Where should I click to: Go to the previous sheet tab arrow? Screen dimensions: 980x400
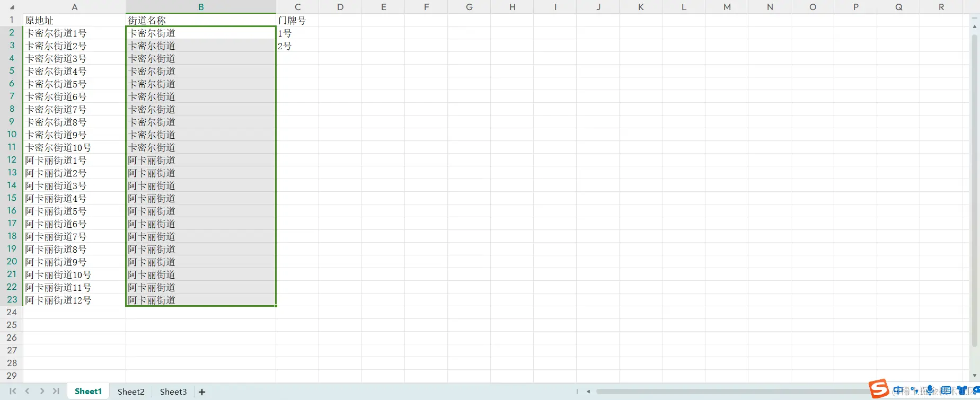27,392
